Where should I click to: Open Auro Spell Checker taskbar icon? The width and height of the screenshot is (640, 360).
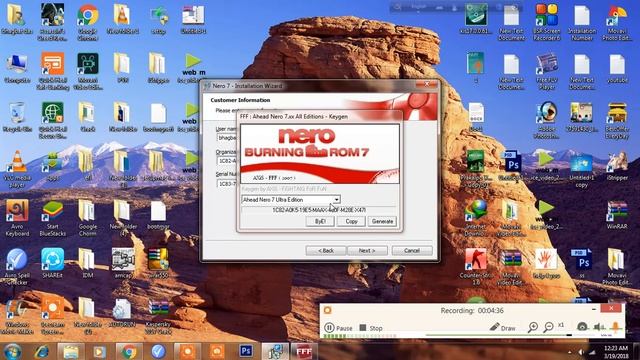(x=158, y=351)
